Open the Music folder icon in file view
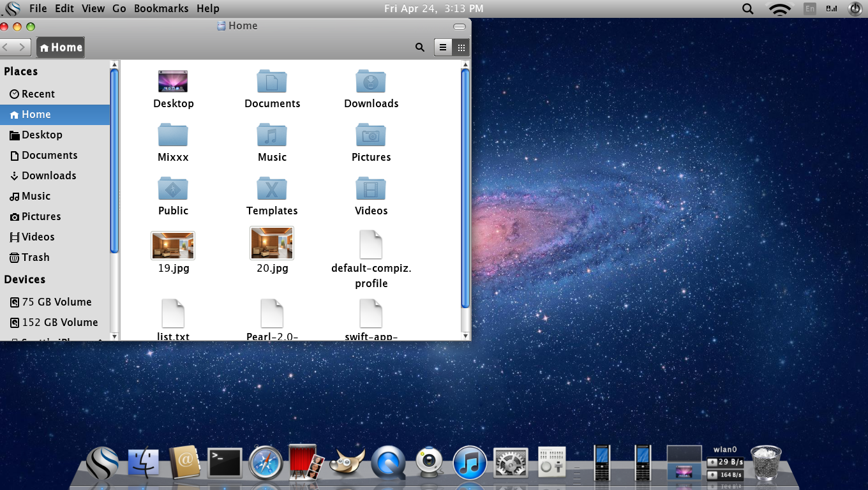868x490 pixels. (272, 135)
